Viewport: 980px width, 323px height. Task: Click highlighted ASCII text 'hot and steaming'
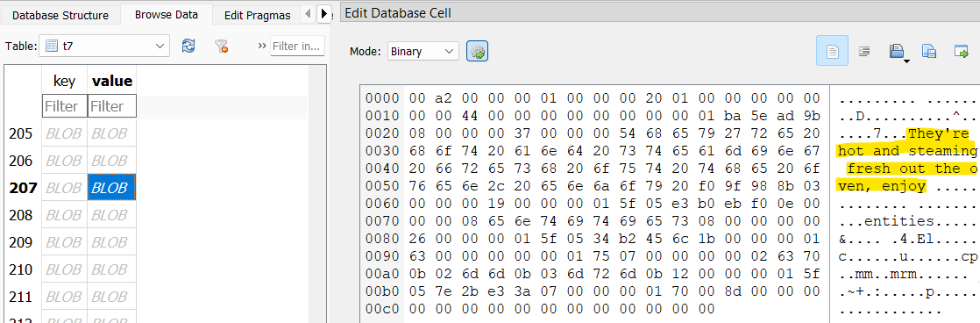(x=907, y=151)
